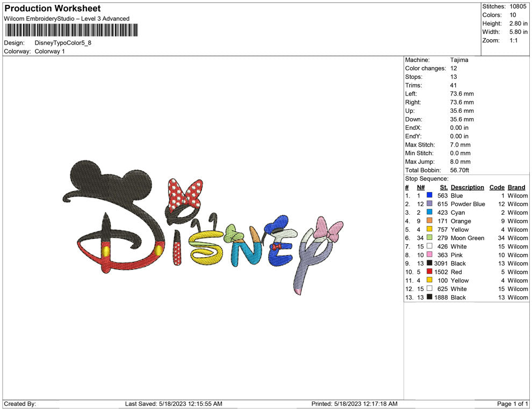
Task: Click the Red 1502 color swatch
Action: 429,272
